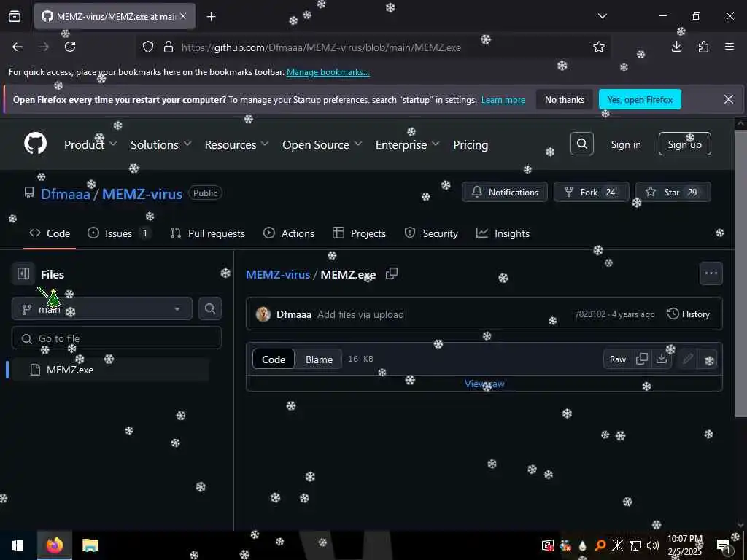Click the site padlock icon
Image resolution: width=747 pixels, height=560 pixels.
coord(169,47)
